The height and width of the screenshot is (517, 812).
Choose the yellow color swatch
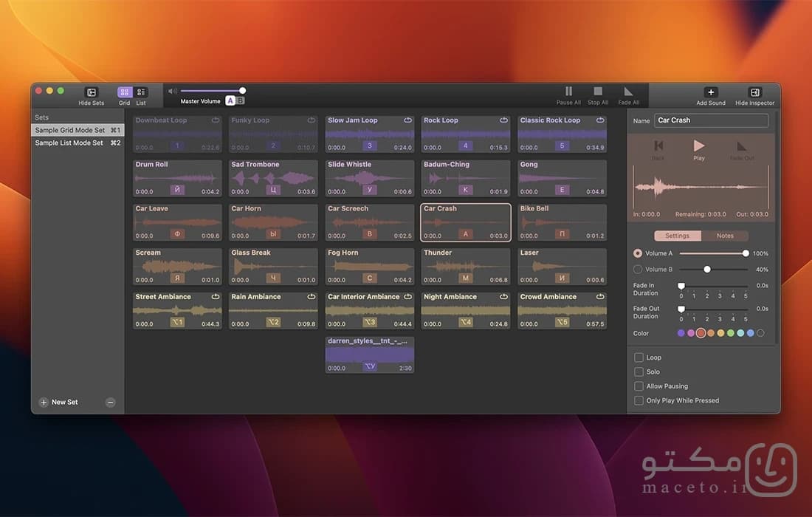click(x=721, y=333)
